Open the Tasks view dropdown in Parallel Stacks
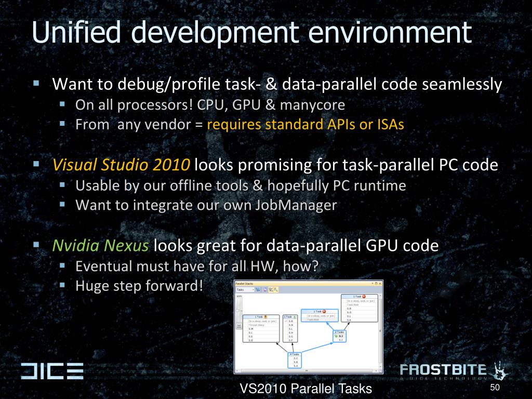The image size is (532, 399). (x=245, y=290)
